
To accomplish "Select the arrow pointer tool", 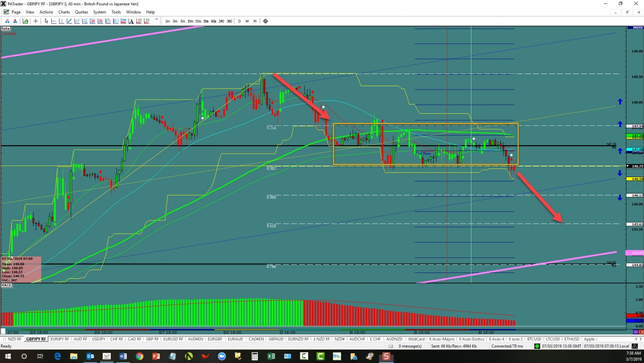I will (46, 21).
